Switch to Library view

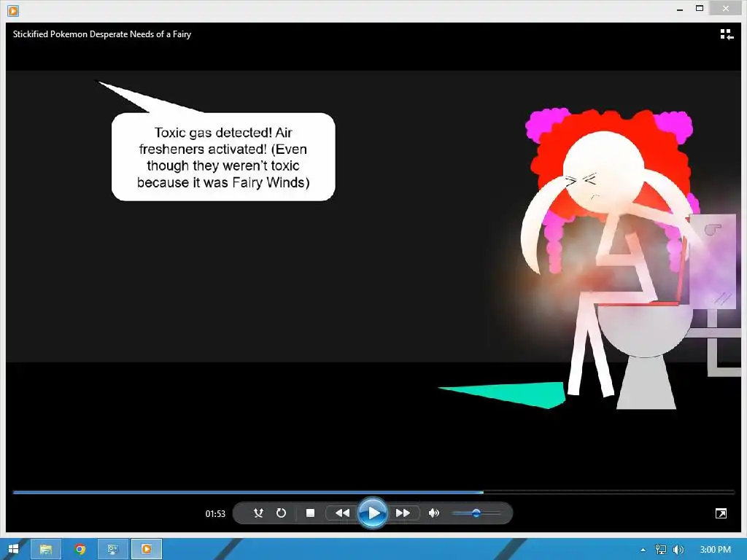[727, 34]
